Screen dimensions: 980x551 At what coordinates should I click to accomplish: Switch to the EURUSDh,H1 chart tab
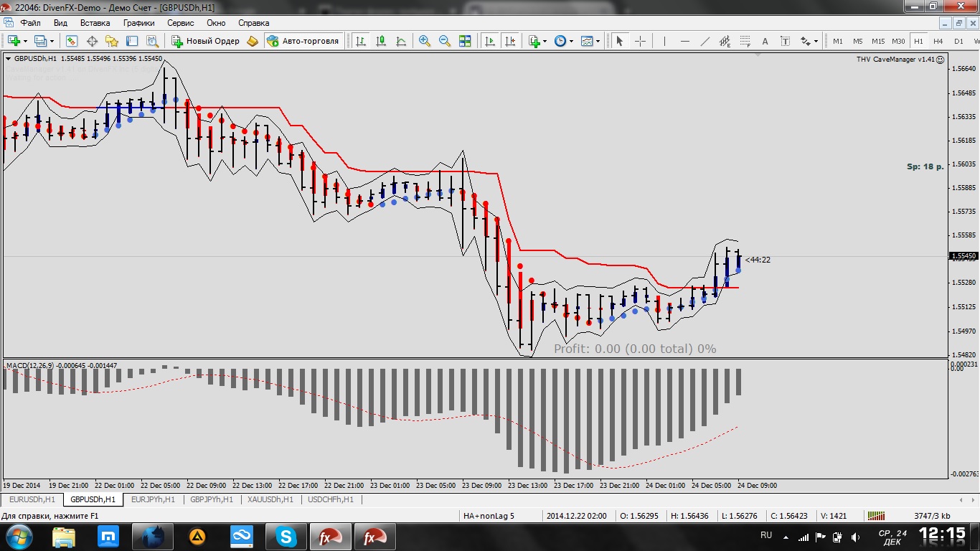point(32,499)
